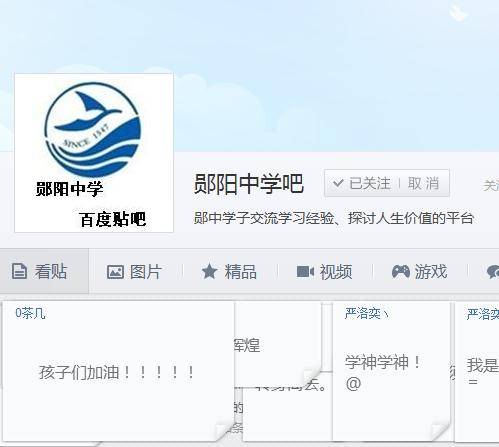Viewport: 499px width, 447px height.
Task: Click 取消 to unfollow the forum
Action: (423, 183)
